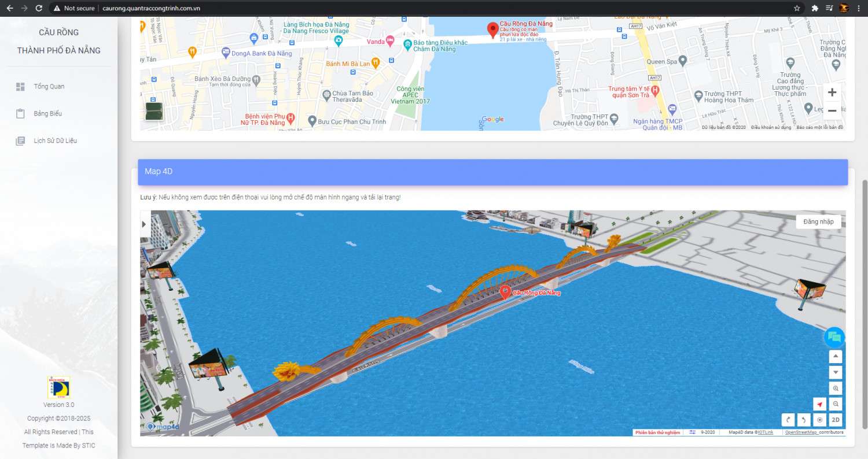Click the red compass arrow button
868x459 pixels.
[x=819, y=404]
